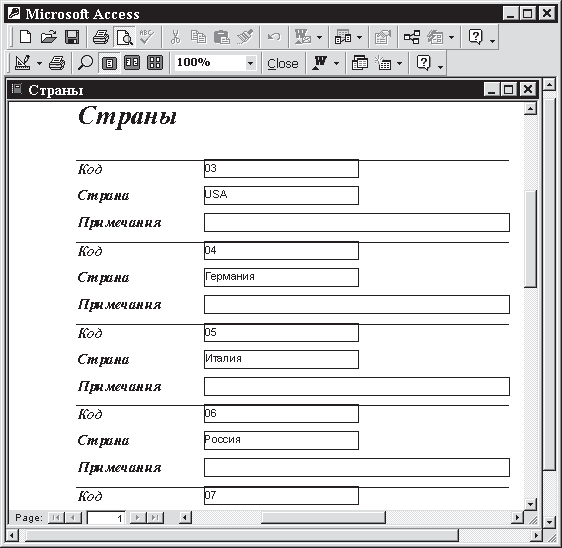Open a file with the Open folder icon
This screenshot has width=562, height=548.
49,37
